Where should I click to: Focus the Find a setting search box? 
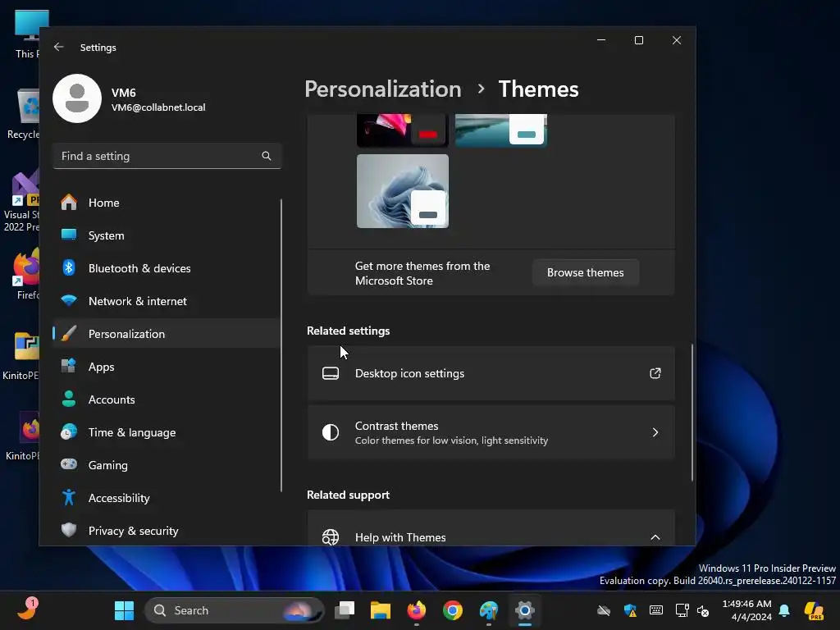pos(167,156)
